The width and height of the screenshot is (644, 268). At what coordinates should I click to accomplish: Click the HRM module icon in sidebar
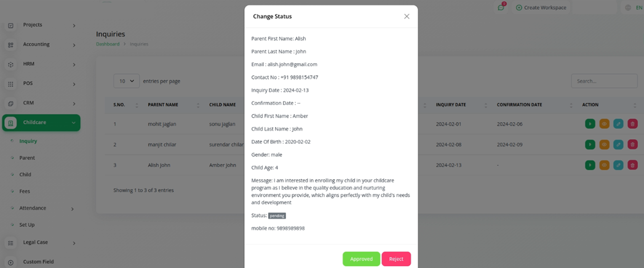tap(10, 65)
